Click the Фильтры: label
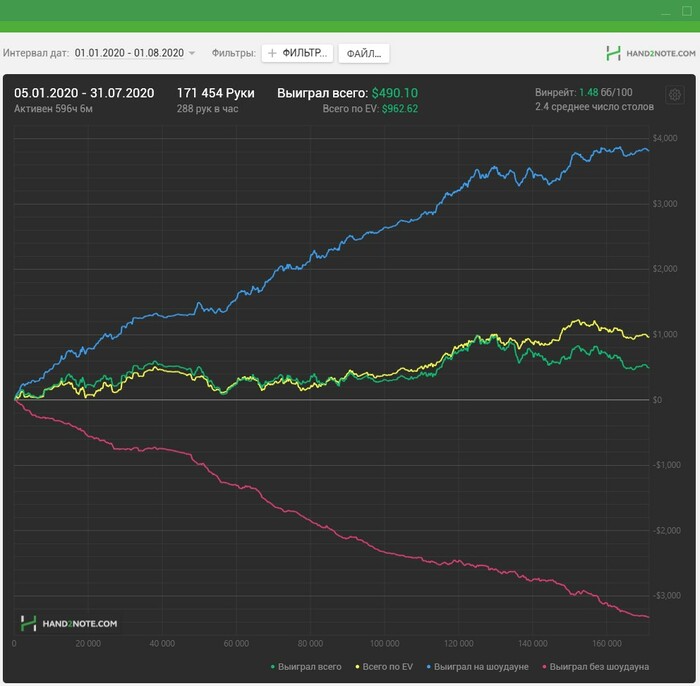 233,53
